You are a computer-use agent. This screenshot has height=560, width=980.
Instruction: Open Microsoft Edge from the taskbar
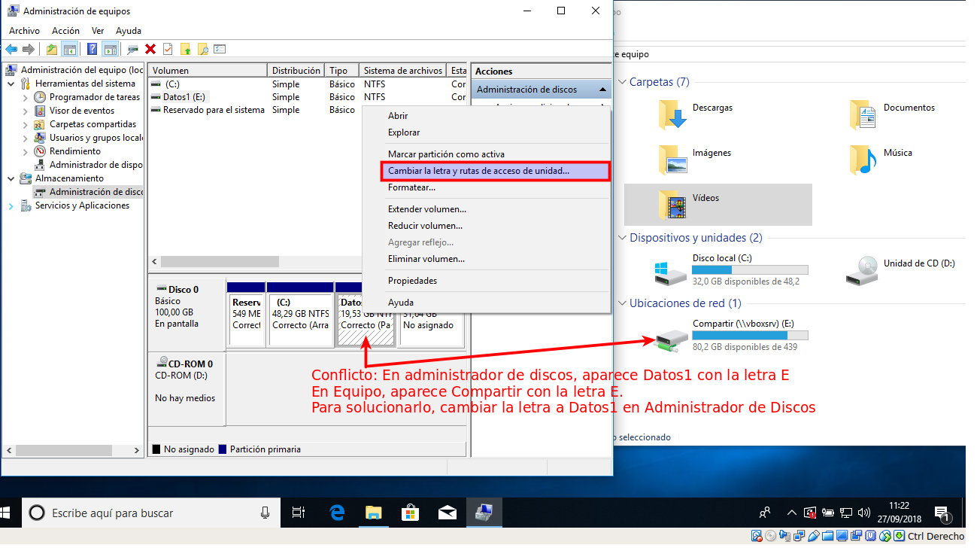[337, 513]
